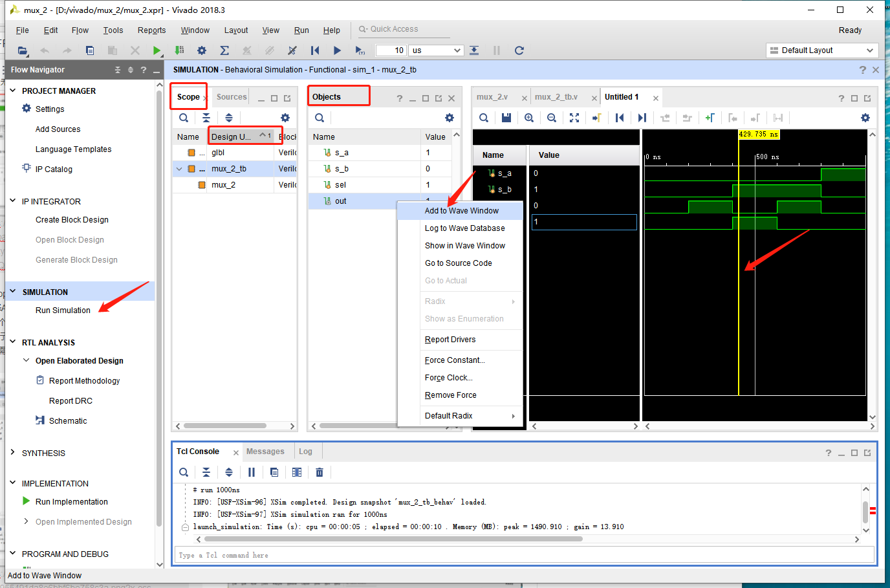Open IP Catalog
The width and height of the screenshot is (890, 588).
coord(54,169)
